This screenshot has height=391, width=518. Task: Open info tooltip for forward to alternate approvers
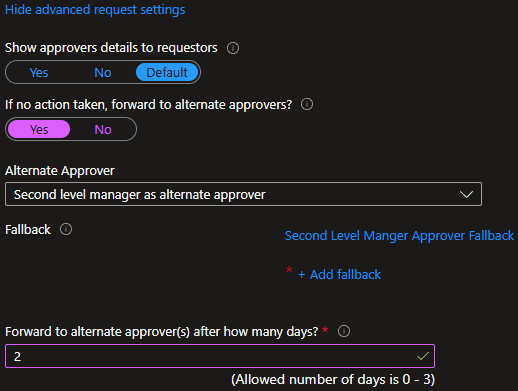point(307,104)
